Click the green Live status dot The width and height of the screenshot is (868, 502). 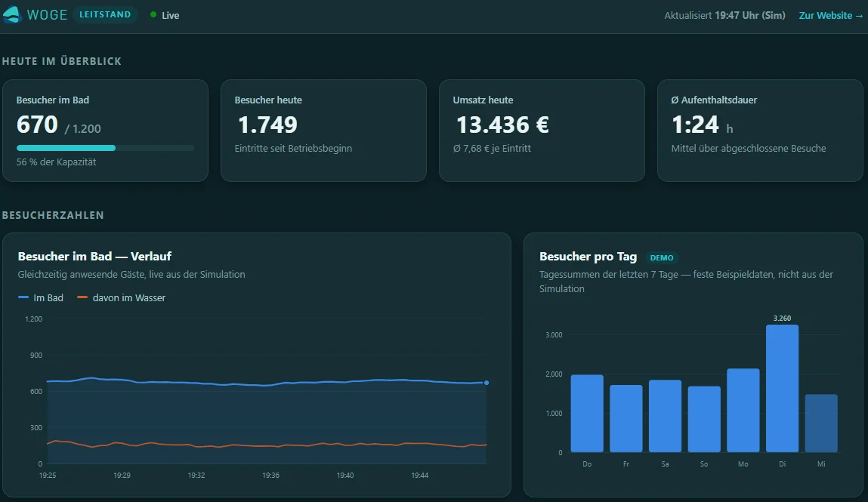[x=153, y=15]
